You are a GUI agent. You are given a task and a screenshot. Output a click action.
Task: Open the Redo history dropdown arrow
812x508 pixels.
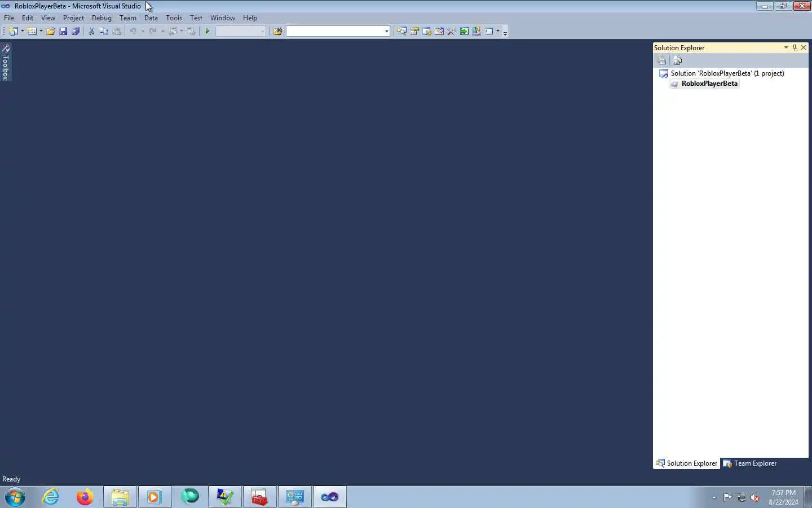point(162,31)
